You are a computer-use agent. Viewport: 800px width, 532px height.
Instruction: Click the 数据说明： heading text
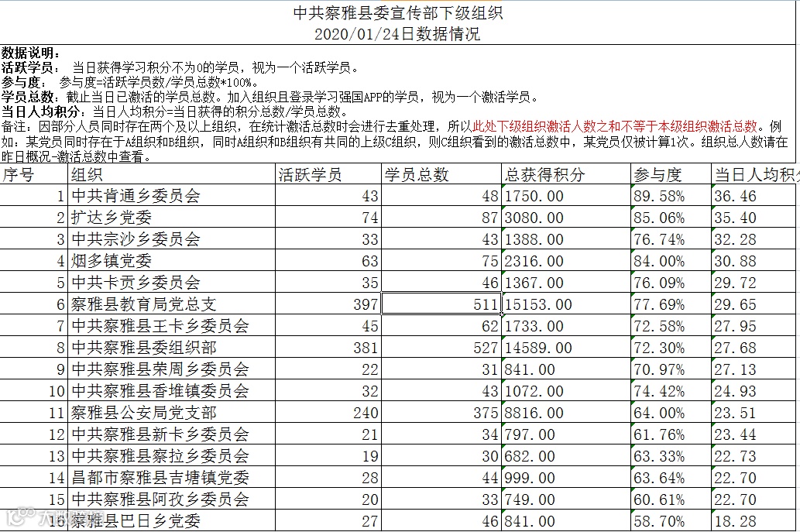[31, 53]
